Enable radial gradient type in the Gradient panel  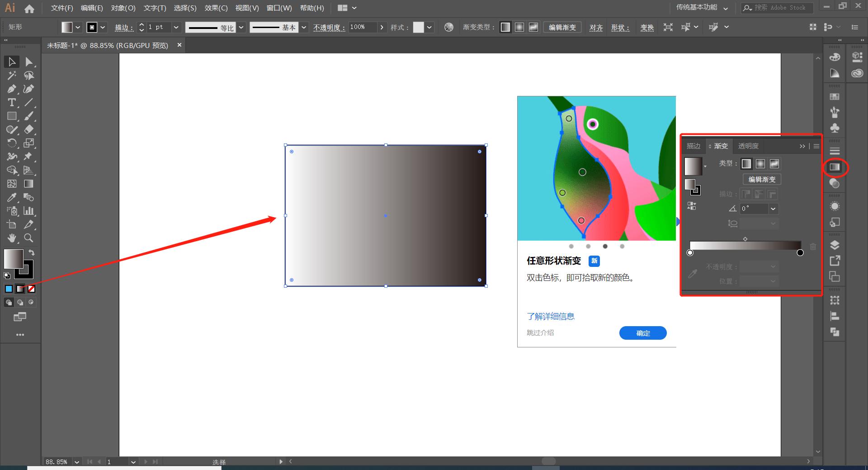click(x=761, y=164)
